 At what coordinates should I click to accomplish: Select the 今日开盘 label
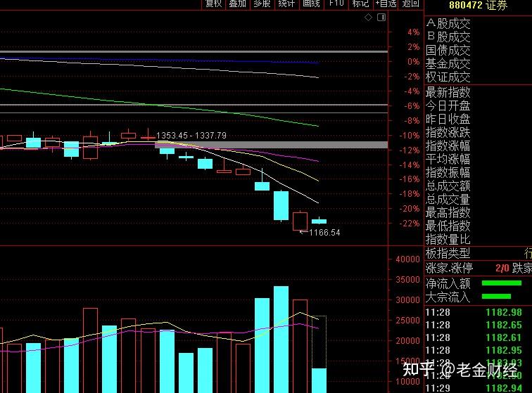(x=448, y=105)
